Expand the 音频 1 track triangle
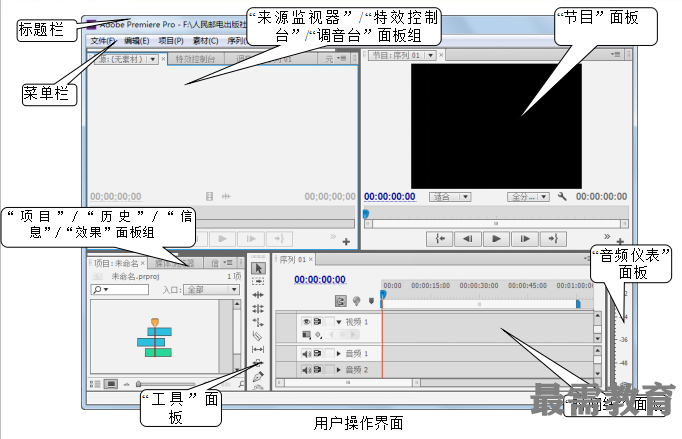 339,354
